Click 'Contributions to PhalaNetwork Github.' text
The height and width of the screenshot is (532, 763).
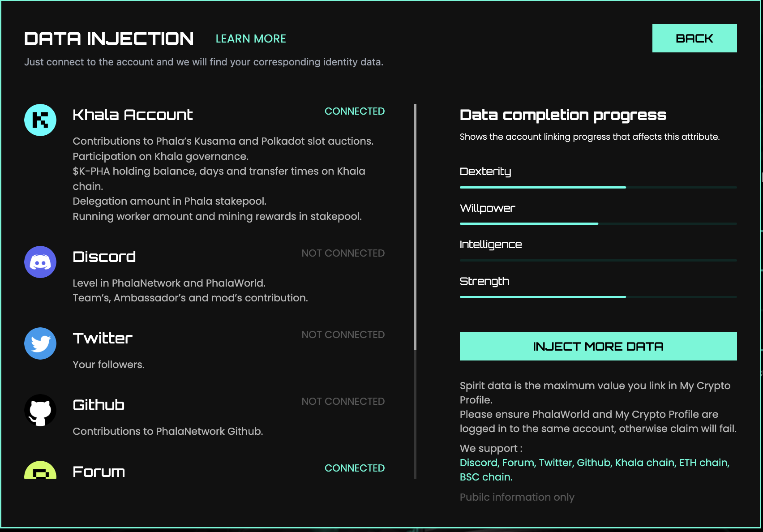coord(168,431)
